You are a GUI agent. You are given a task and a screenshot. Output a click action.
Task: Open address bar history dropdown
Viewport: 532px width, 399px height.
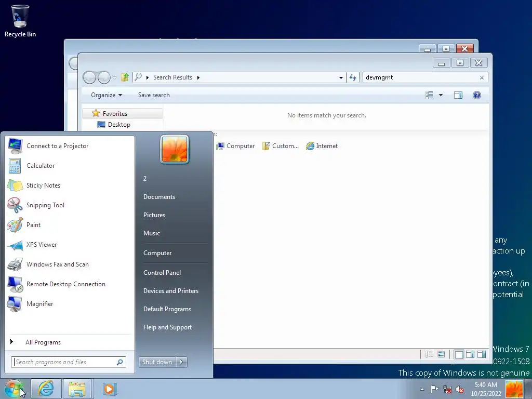341,78
